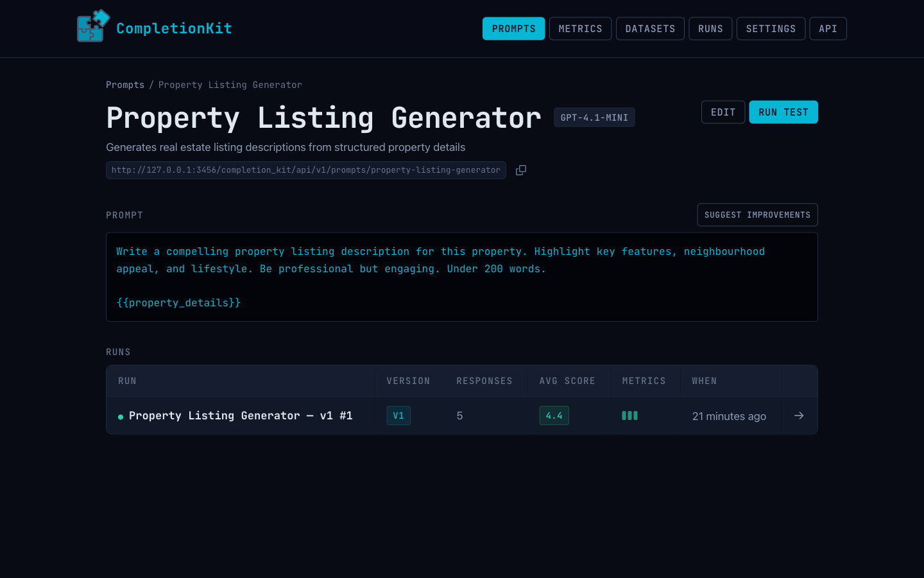
Task: Click the Property Listing Generator page title
Action: point(323,118)
